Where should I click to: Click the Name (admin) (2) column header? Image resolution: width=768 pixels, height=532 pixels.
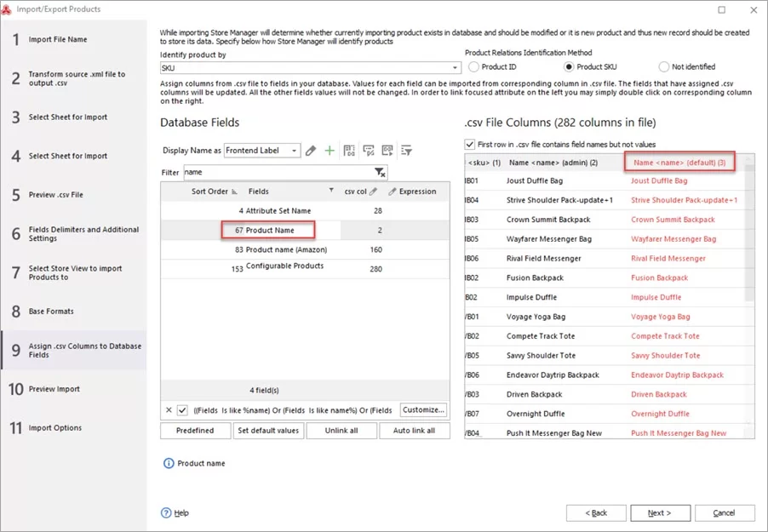point(553,163)
